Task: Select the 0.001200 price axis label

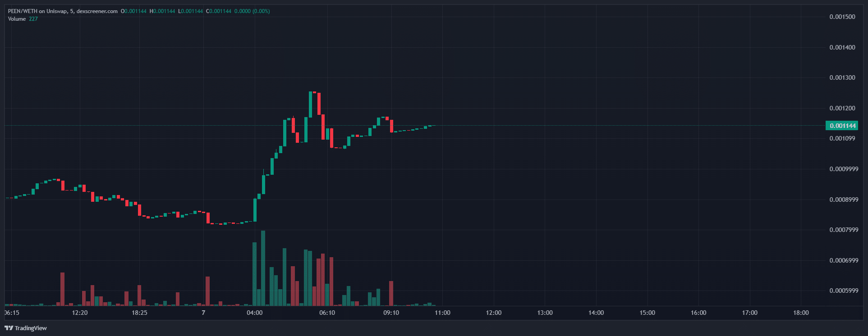Action: click(x=842, y=108)
